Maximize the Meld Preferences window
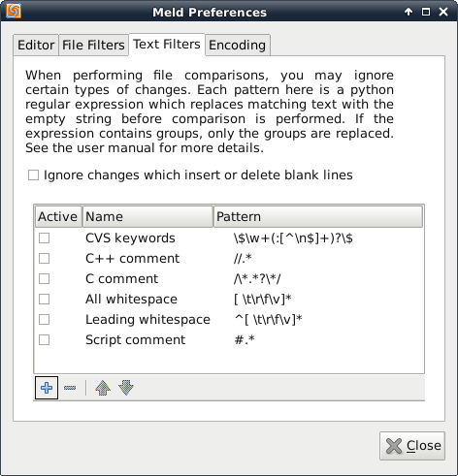The height and width of the screenshot is (476, 458). pyautogui.click(x=426, y=12)
